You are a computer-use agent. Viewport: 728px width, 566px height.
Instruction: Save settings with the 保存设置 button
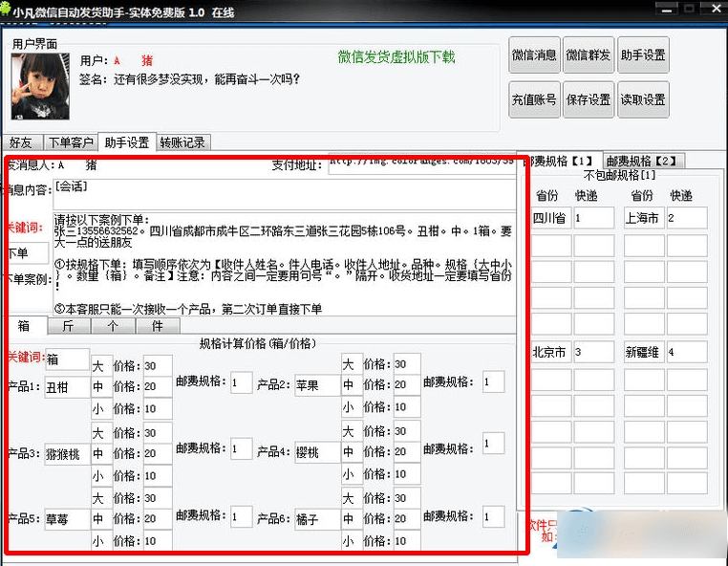click(x=588, y=99)
